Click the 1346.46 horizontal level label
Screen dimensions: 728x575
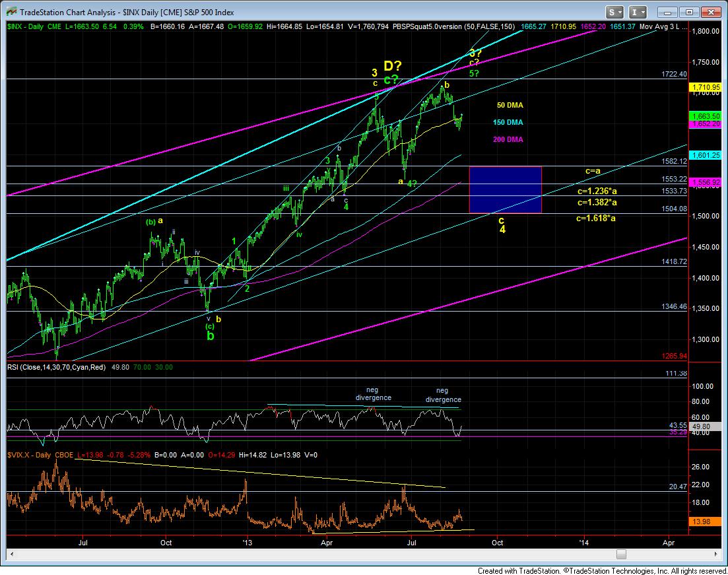(674, 306)
